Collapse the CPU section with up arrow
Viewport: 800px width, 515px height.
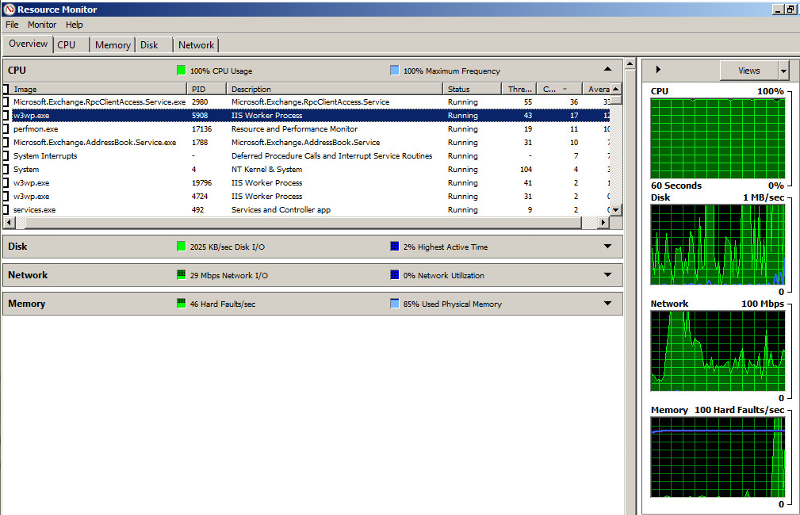(607, 69)
